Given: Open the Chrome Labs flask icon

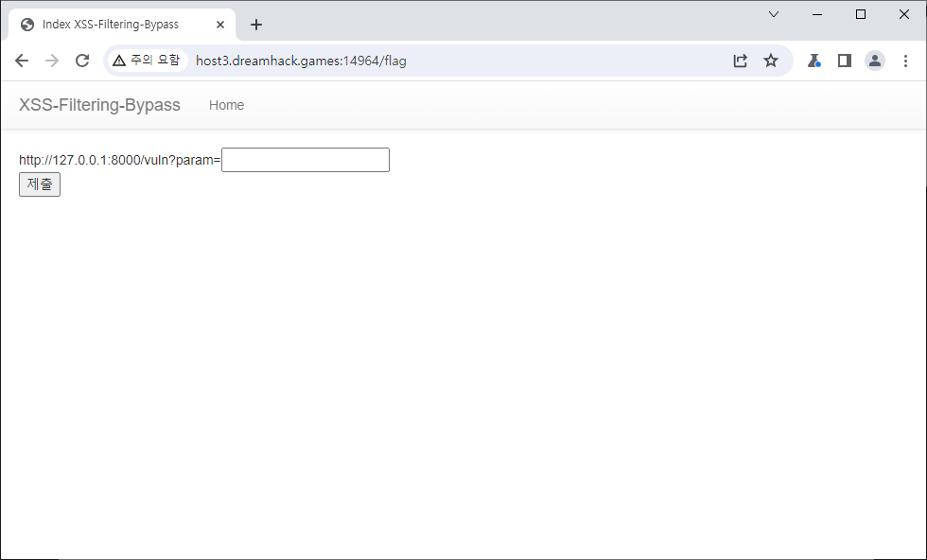Looking at the screenshot, I should pos(813,61).
